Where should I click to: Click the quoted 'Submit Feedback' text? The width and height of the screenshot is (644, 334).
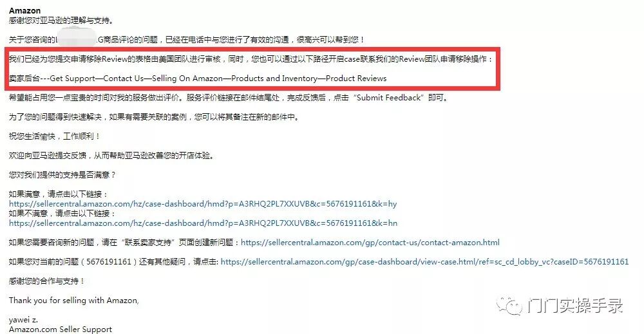[x=388, y=98]
